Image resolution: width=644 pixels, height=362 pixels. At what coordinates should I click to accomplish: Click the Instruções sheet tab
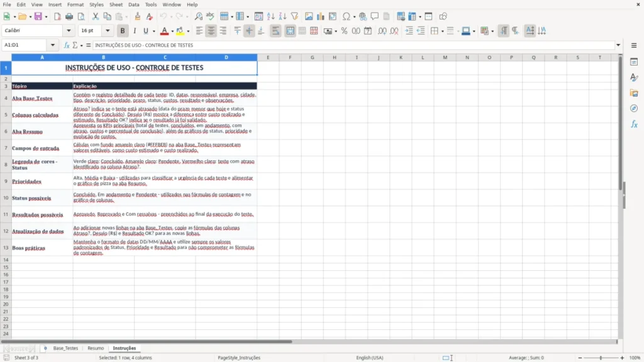click(x=125, y=348)
